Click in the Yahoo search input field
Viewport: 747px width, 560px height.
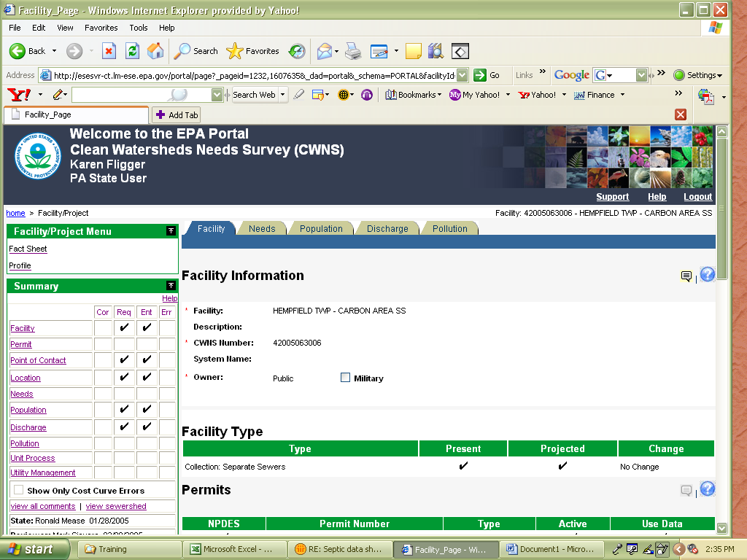tap(142, 95)
